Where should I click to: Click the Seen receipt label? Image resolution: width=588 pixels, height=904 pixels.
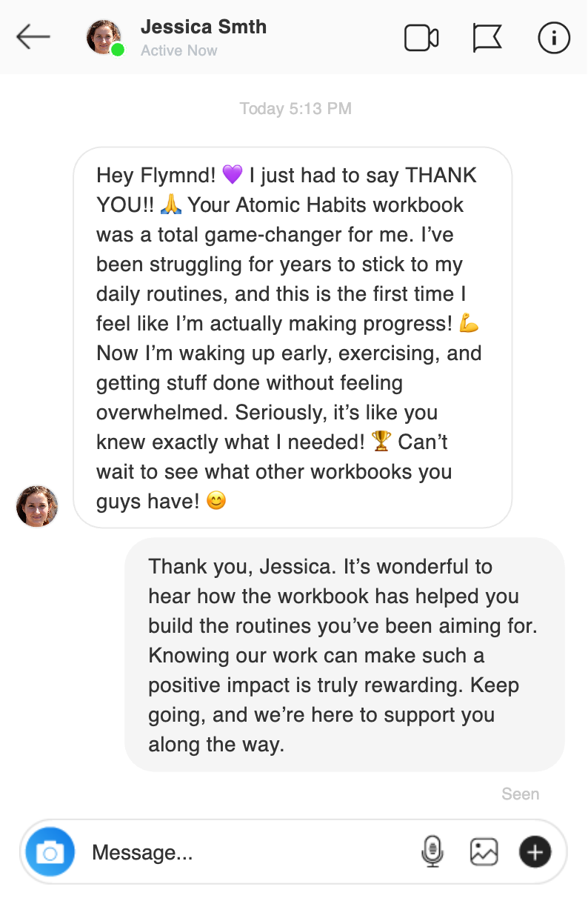point(520,794)
